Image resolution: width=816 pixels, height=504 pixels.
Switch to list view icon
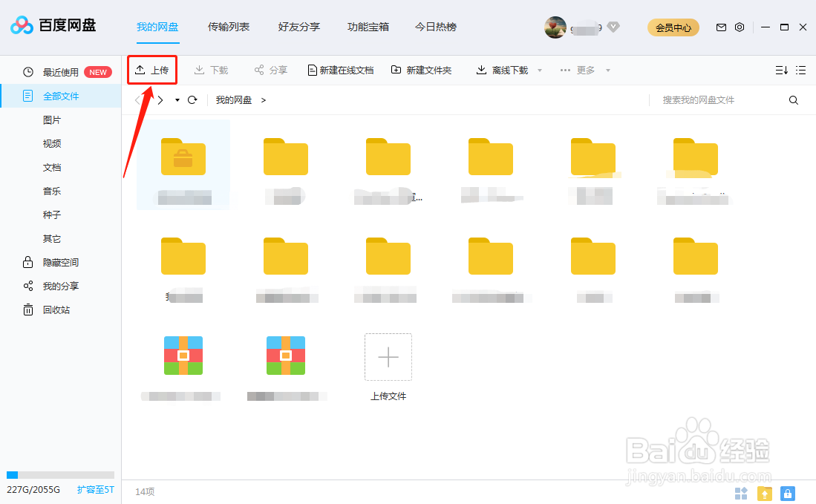coord(801,70)
